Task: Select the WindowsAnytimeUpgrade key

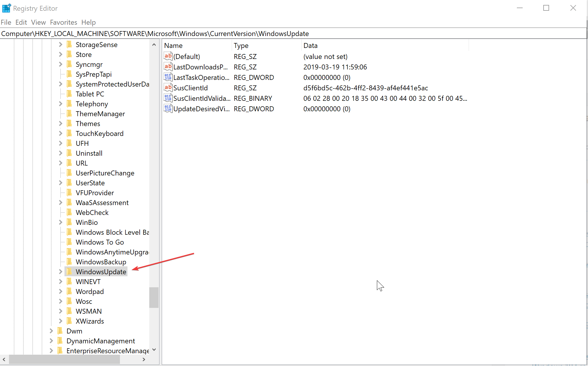Action: click(x=112, y=252)
